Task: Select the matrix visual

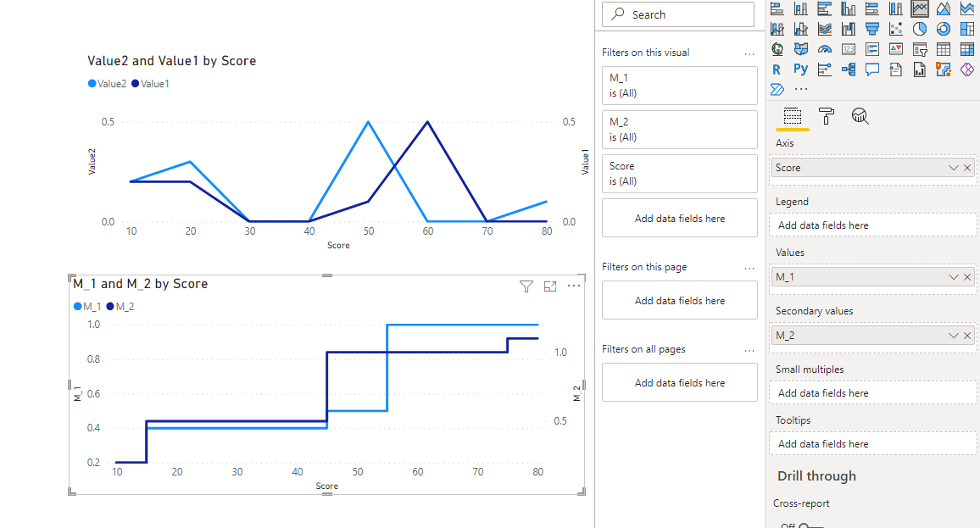Action: point(967,49)
